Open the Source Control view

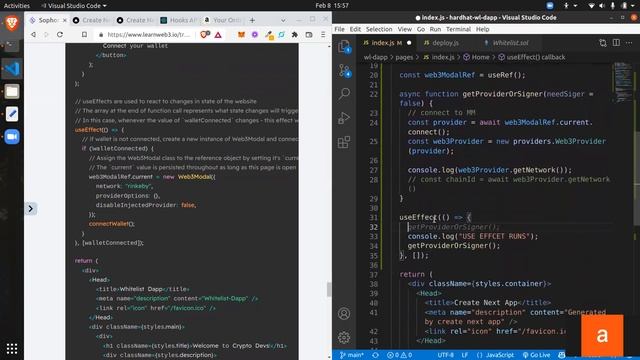[x=344, y=71]
